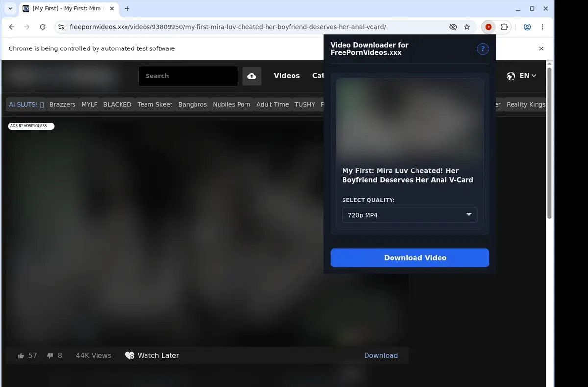The height and width of the screenshot is (387, 588).
Task: Add video to Watch Later
Action: pos(152,356)
